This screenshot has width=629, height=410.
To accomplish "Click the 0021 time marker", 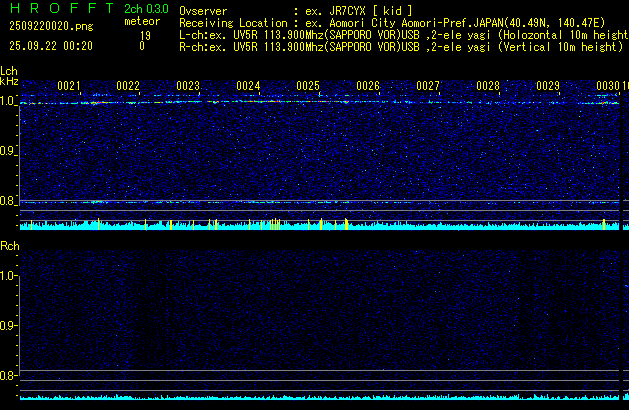I will pyautogui.click(x=68, y=87).
